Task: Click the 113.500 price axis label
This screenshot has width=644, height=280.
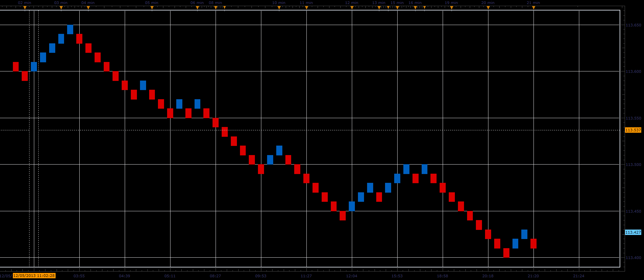Action: point(633,165)
